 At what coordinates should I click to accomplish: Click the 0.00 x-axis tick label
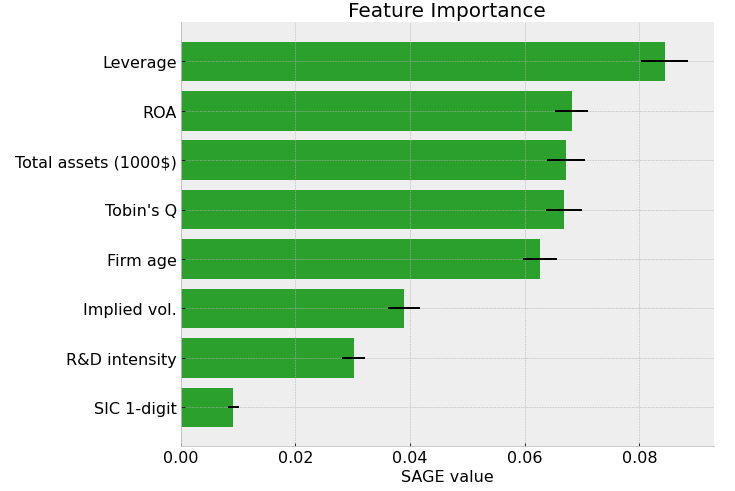[181, 457]
